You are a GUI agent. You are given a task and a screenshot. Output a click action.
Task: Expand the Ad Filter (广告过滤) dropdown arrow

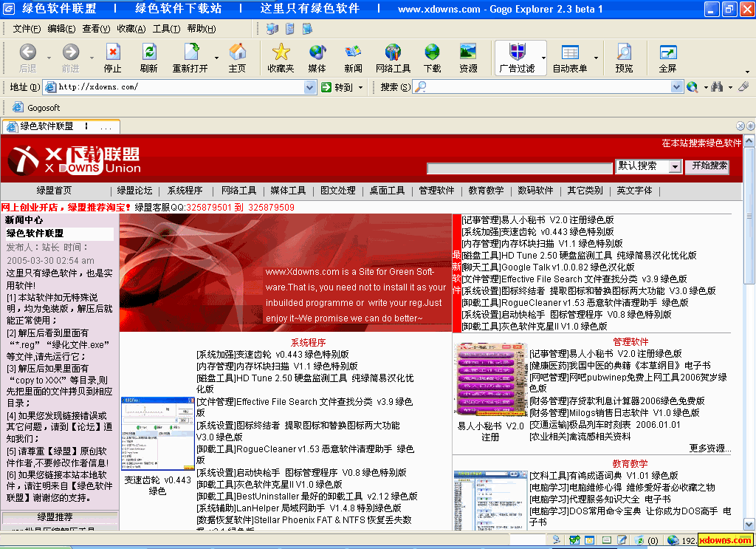coord(543,58)
